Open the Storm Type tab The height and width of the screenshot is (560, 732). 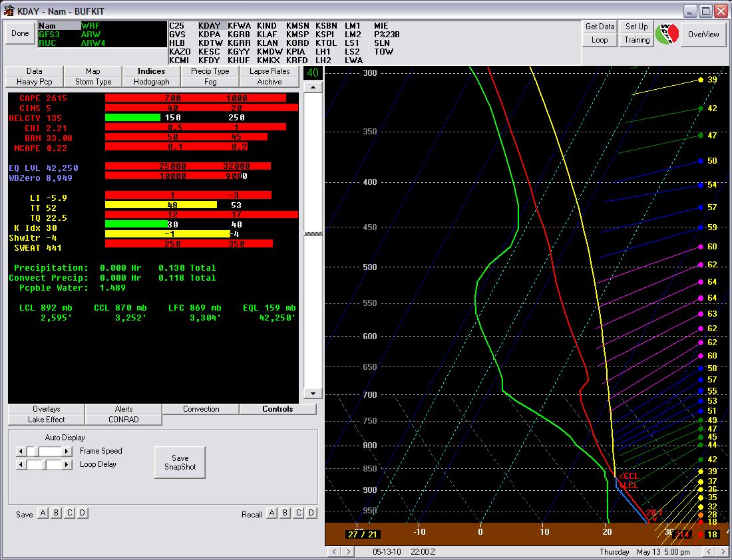point(92,82)
